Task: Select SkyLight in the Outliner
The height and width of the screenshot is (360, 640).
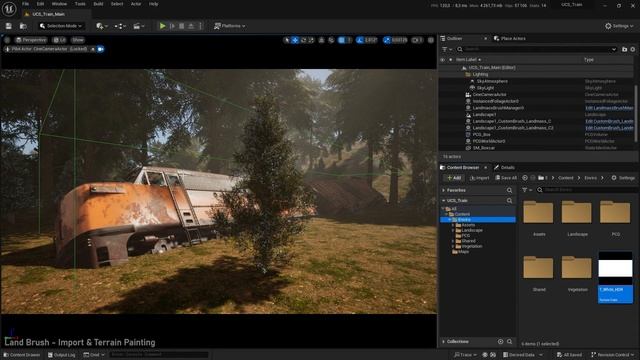Action: (x=485, y=88)
